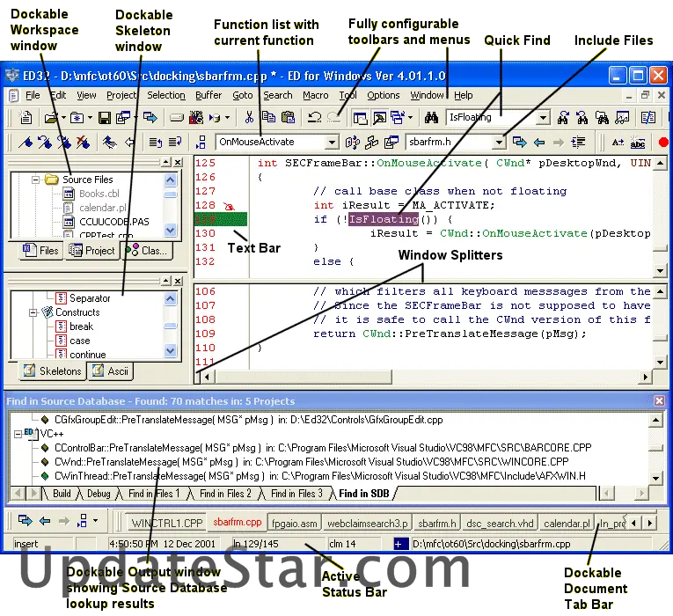This screenshot has width=673, height=616.
Task: Click the function list icon beside OnMouseActivate
Action: pos(201,142)
